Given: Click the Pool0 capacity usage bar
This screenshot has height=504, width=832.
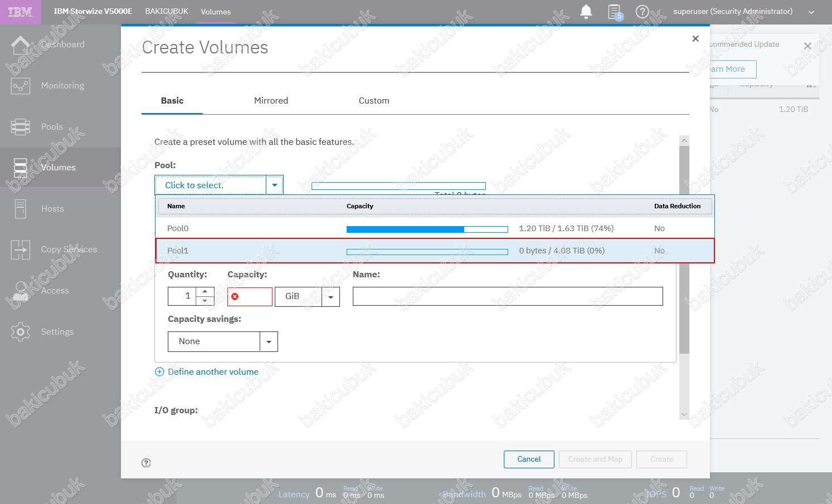Looking at the screenshot, I should [x=427, y=229].
